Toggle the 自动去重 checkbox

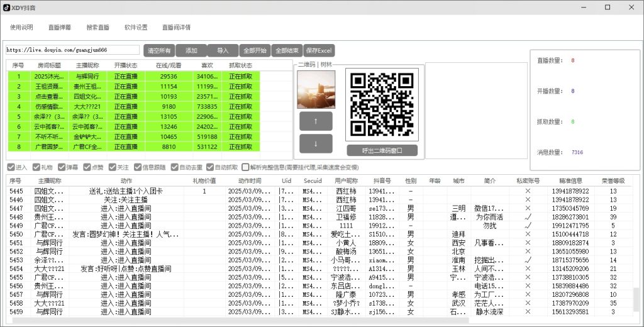[x=174, y=167]
